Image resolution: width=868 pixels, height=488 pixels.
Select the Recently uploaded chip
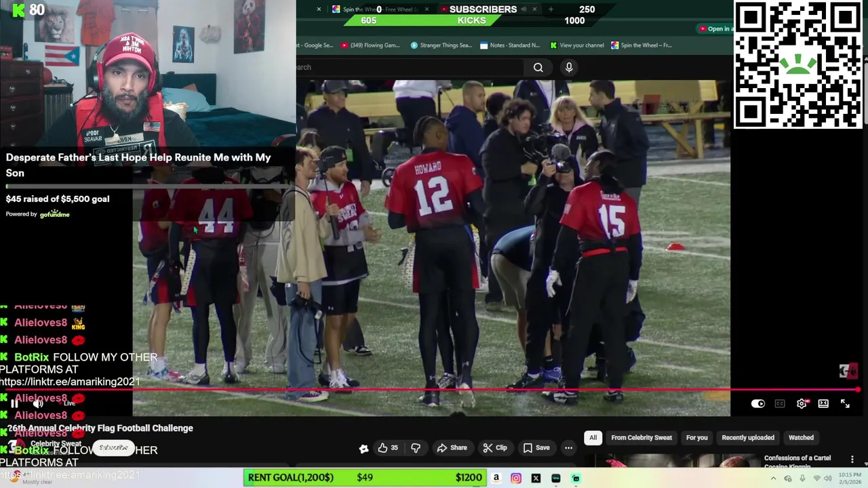coord(748,437)
